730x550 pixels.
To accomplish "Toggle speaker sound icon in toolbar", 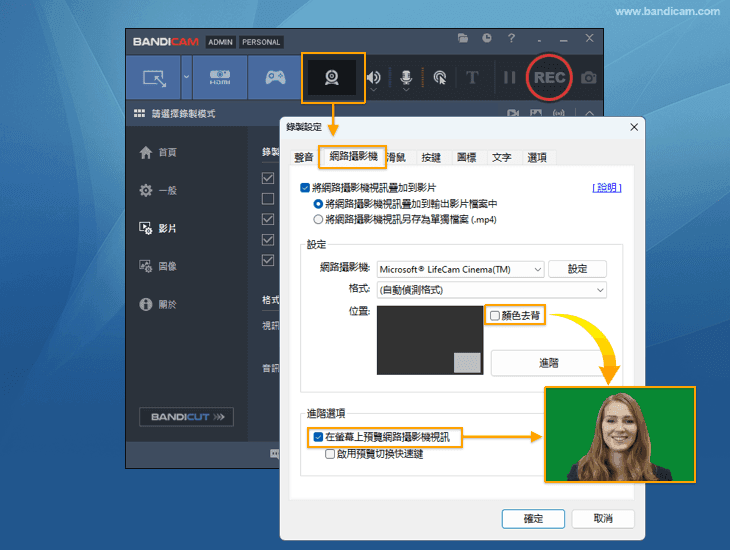I will (x=373, y=77).
